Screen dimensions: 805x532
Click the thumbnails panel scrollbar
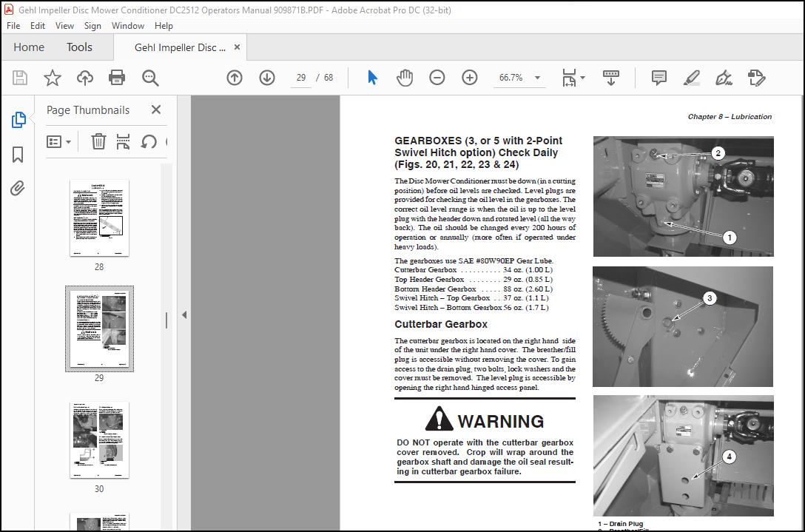click(166, 320)
